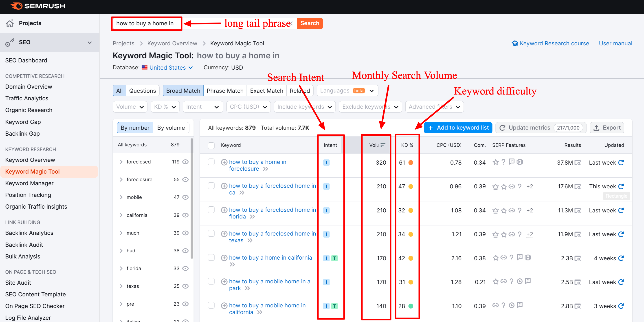Open the Intent filter dropdown
The height and width of the screenshot is (322, 644).
(x=203, y=107)
